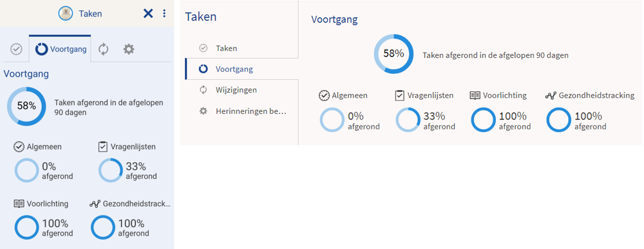Click the 58% progress ring in mobile panel
The image size is (644, 249).
point(26,106)
